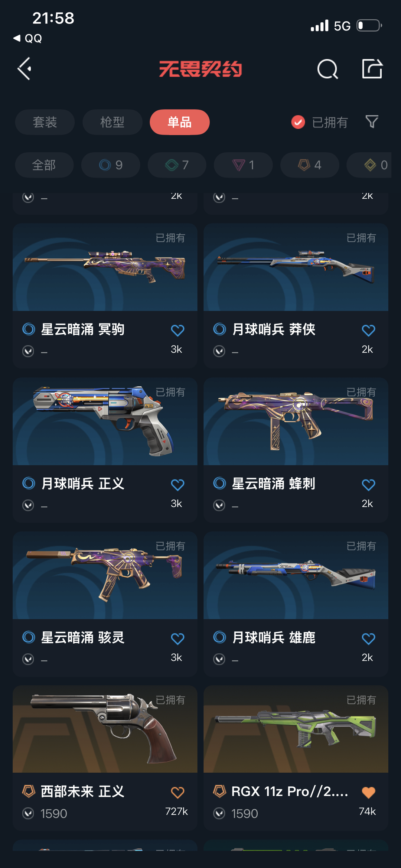Switch to the 枪型 tab
401x868 pixels.
click(x=112, y=122)
